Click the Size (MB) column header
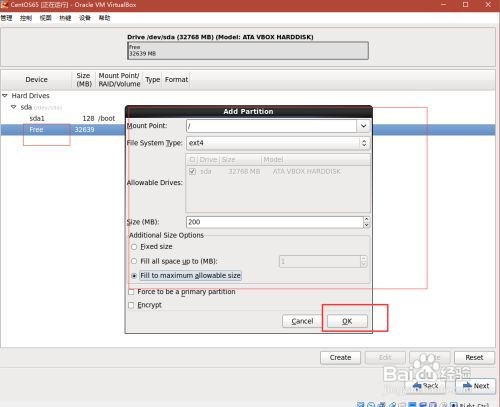The height and width of the screenshot is (407, 500). click(x=84, y=80)
